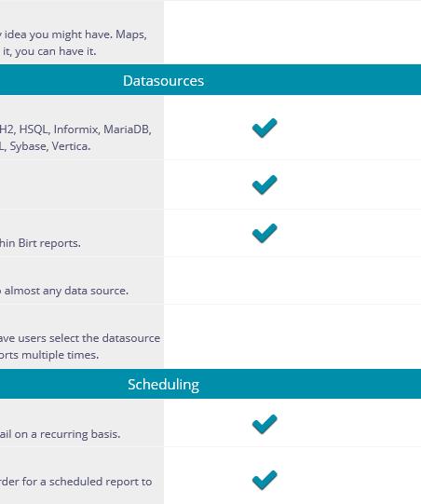Click the 'H2, HSQL, Informix, MariaDB' text

pos(75,129)
